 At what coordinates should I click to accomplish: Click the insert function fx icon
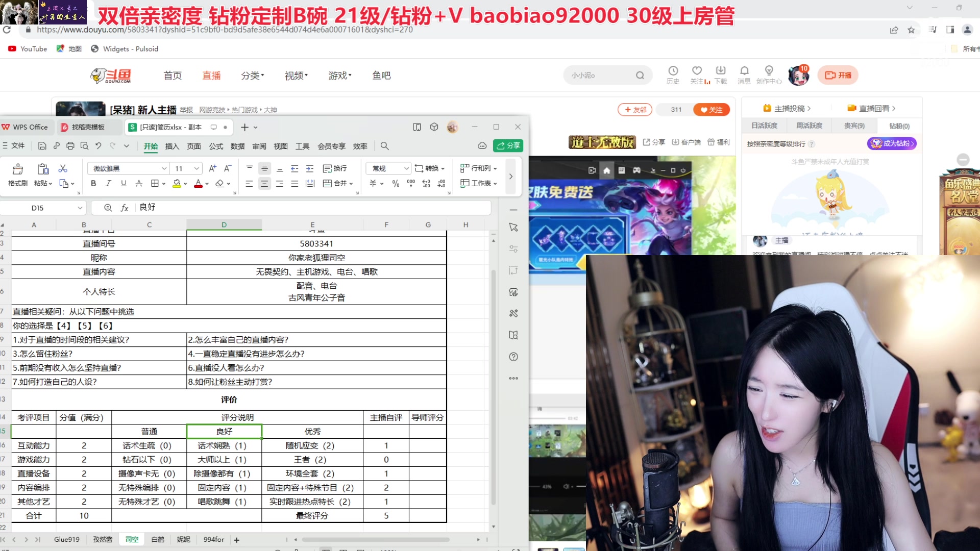[125, 208]
